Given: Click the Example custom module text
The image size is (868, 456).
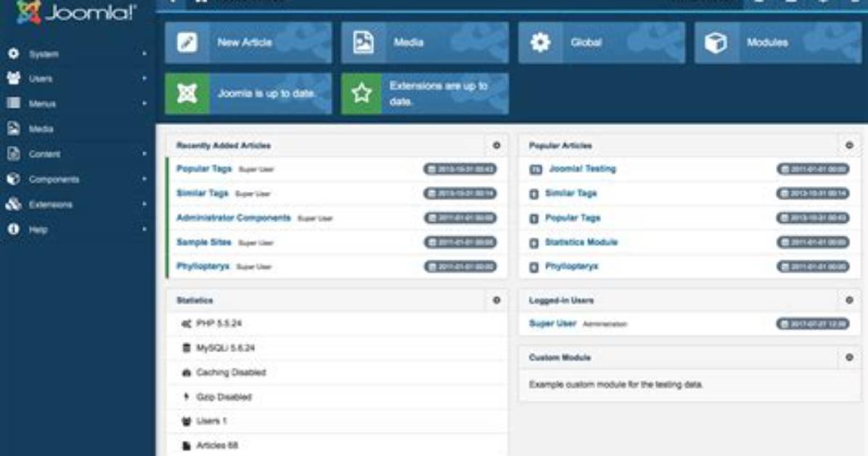Looking at the screenshot, I should click(x=615, y=384).
